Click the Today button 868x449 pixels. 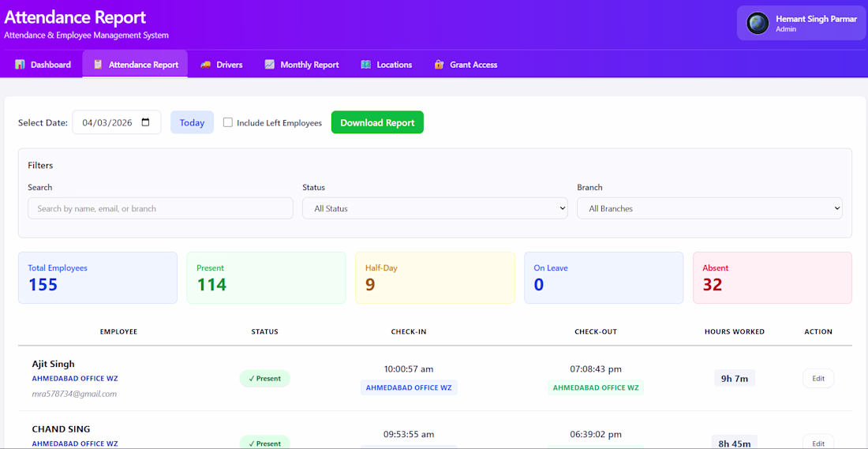click(x=192, y=122)
